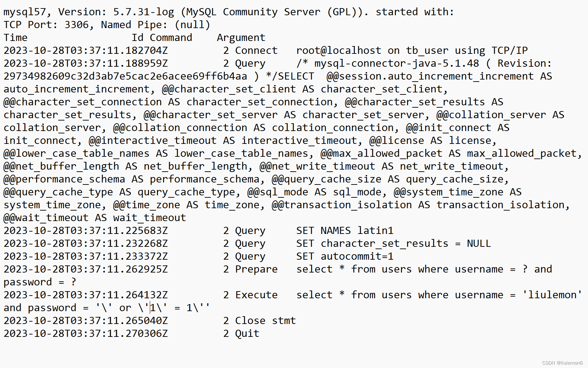The image size is (588, 368).
Task: Click 'mysql-connector-java-5.1.48' text
Action: pyautogui.click(x=397, y=63)
